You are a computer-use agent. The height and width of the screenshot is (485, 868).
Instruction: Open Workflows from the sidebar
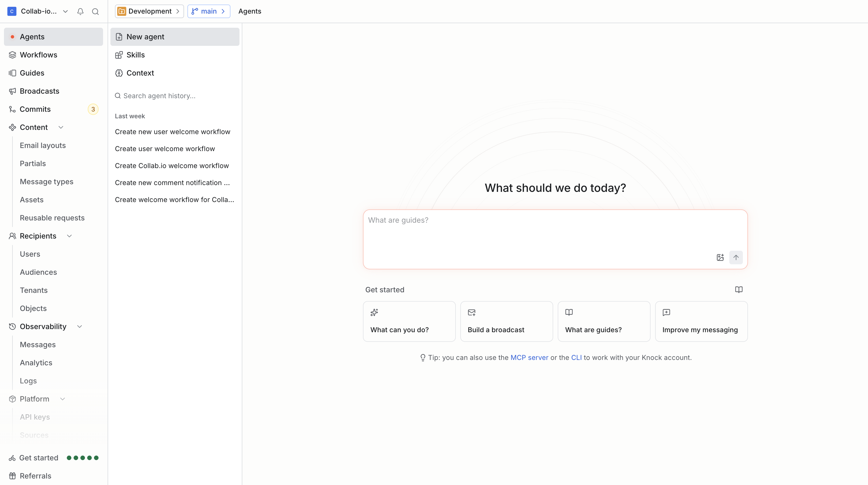[39, 55]
